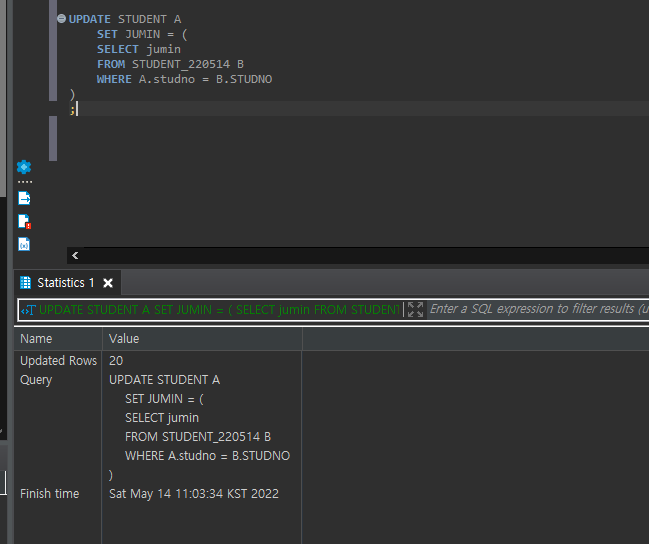Click B.STUDNO in the editor
This screenshot has height=544, width=649.
pyautogui.click(x=244, y=79)
